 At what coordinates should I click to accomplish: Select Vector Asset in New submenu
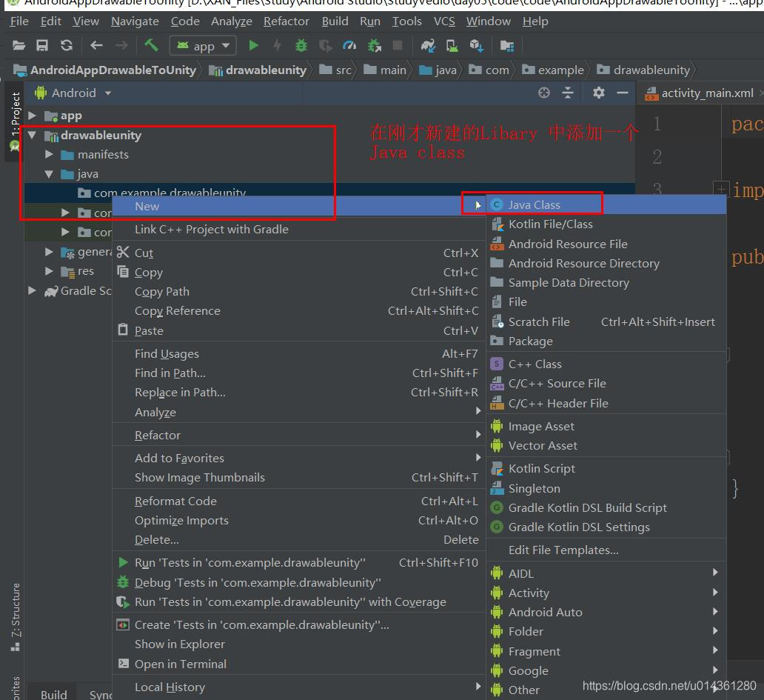tap(606, 445)
